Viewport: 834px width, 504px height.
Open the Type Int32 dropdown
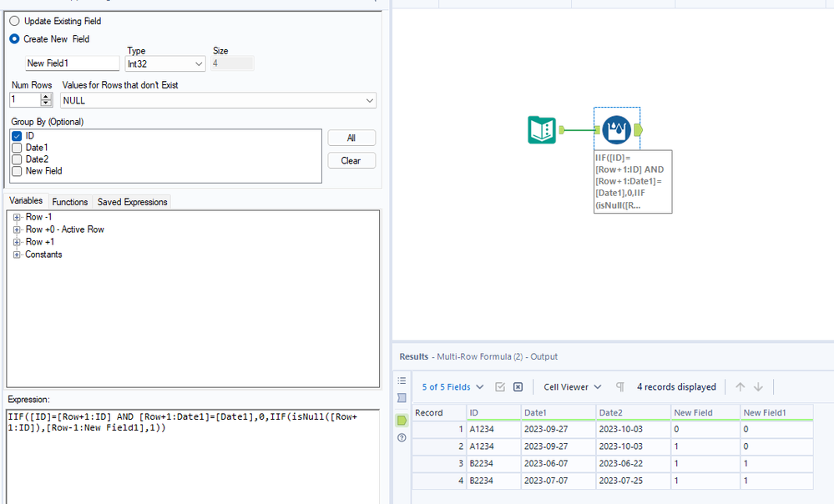click(x=165, y=63)
